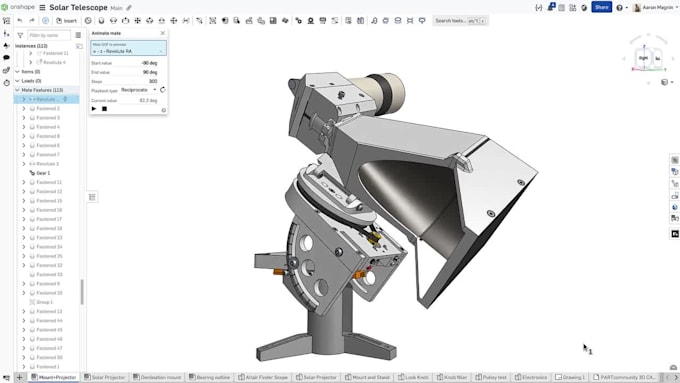The height and width of the screenshot is (383, 680).
Task: Switch to the Altair Finder Scope tab
Action: pos(263,377)
